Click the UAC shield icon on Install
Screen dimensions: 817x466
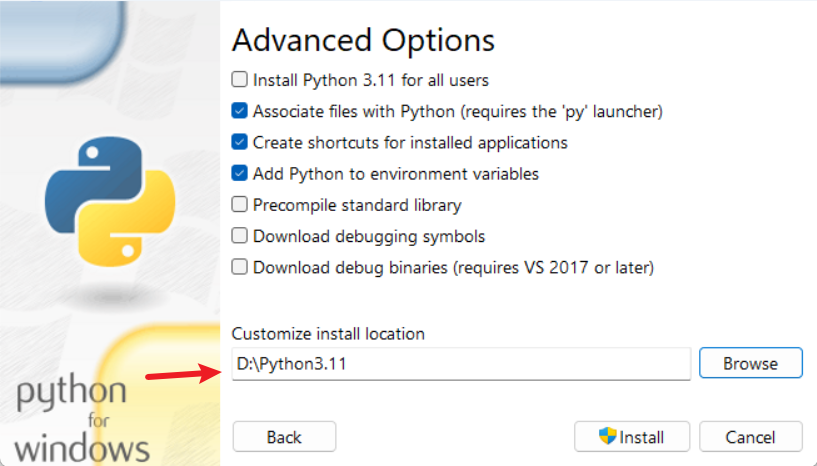607,436
